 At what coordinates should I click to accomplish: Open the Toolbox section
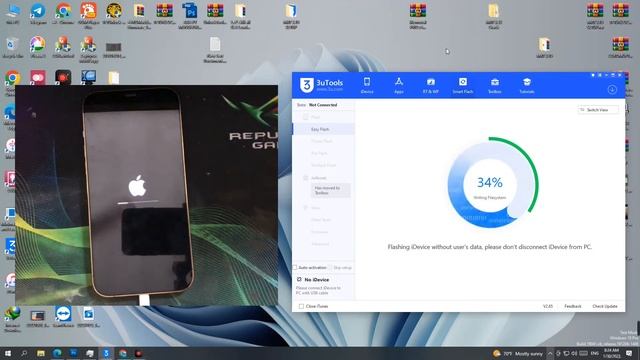(495, 86)
